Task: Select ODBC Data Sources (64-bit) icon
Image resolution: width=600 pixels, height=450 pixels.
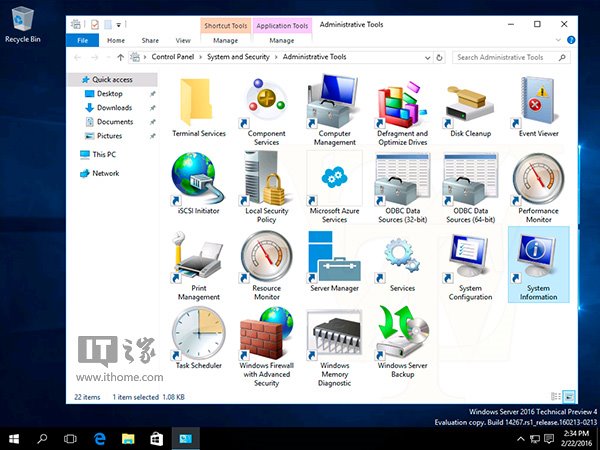Action: pyautogui.click(x=470, y=188)
